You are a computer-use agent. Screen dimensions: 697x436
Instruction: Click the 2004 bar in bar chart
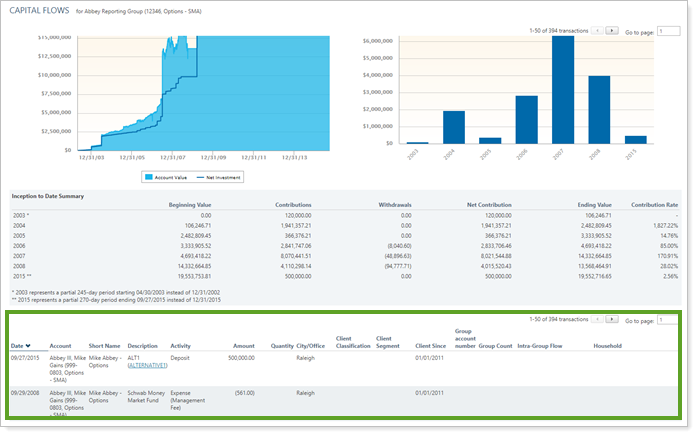pyautogui.click(x=454, y=127)
